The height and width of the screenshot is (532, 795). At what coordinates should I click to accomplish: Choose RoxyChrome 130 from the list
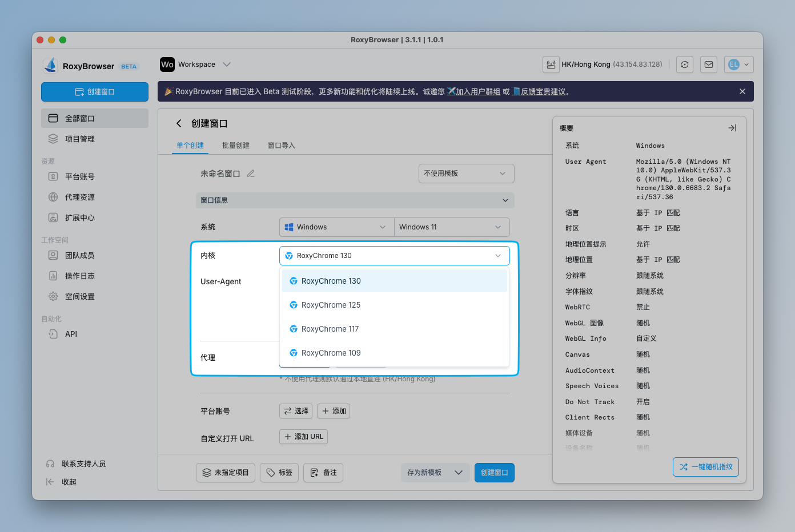point(395,281)
